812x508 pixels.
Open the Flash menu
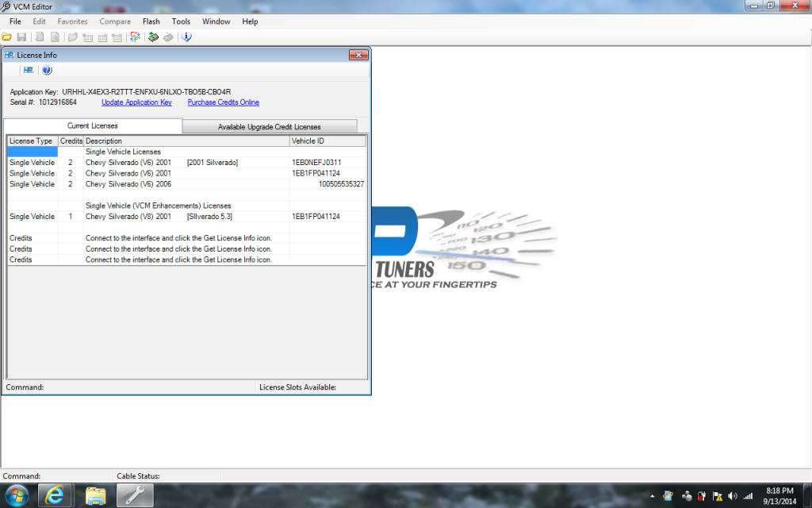151,21
